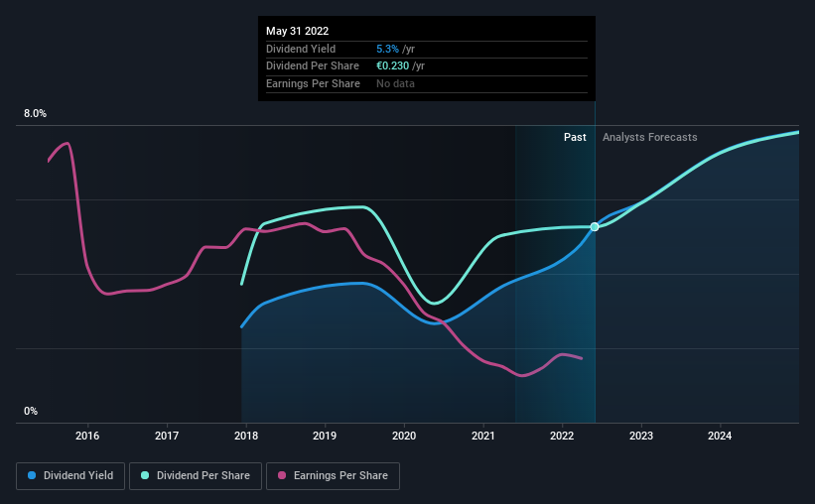The image size is (815, 504).
Task: Select the 2020 label on the time axis
Action: 404,436
